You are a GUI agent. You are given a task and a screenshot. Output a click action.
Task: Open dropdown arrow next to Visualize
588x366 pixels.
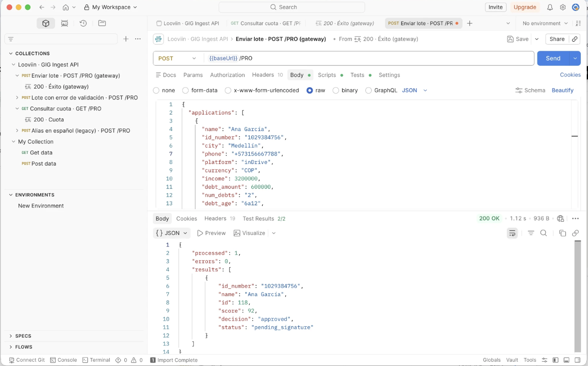tap(274, 233)
